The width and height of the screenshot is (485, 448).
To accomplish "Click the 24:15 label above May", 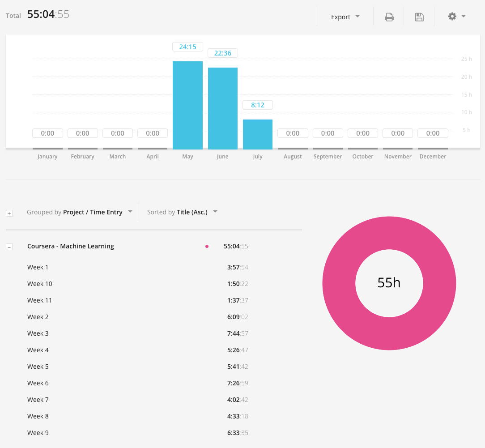I will [187, 47].
